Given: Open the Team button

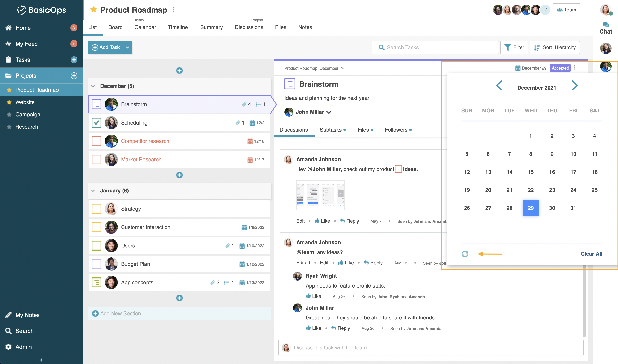Looking at the screenshot, I should [566, 10].
